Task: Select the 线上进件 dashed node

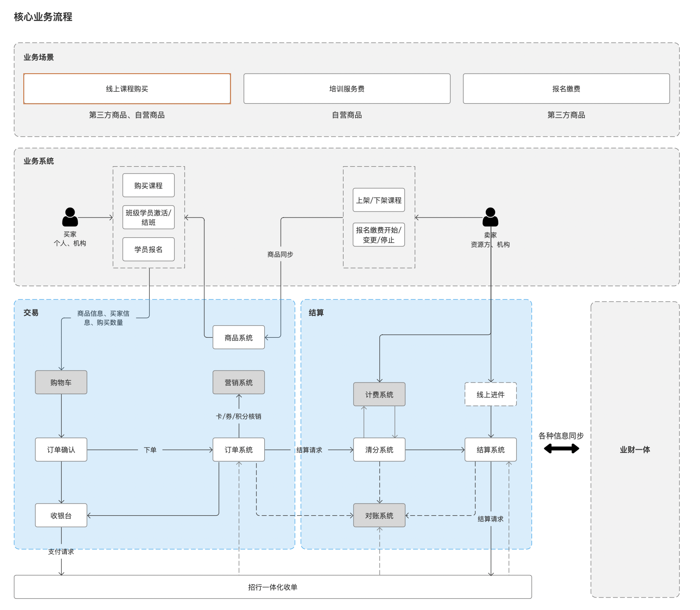Action: pyautogui.click(x=491, y=394)
